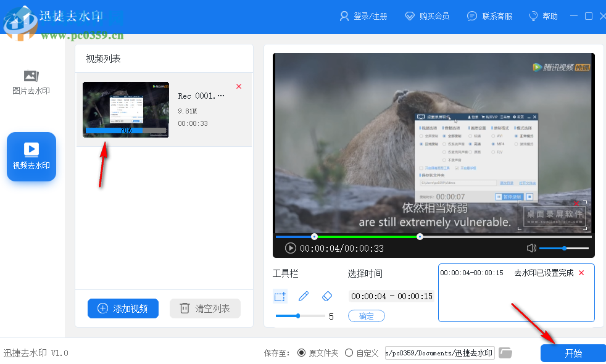Image resolution: width=606 pixels, height=364 pixels.
Task: Select the 视频去水印 mode in the sidebar
Action: click(31, 156)
